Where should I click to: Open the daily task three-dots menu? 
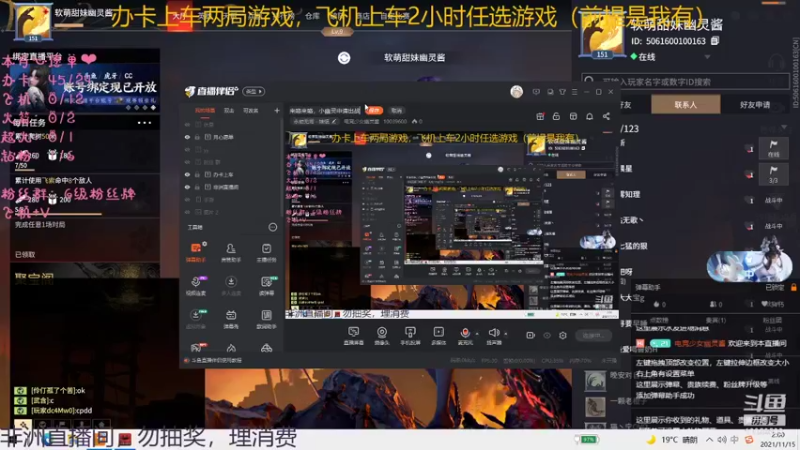[x=144, y=122]
